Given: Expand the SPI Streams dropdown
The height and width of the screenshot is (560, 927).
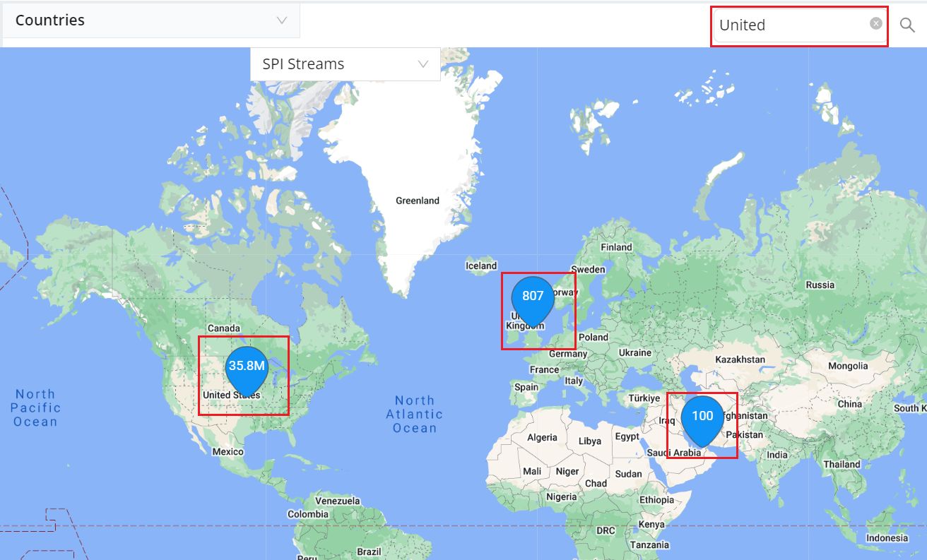Looking at the screenshot, I should [346, 64].
